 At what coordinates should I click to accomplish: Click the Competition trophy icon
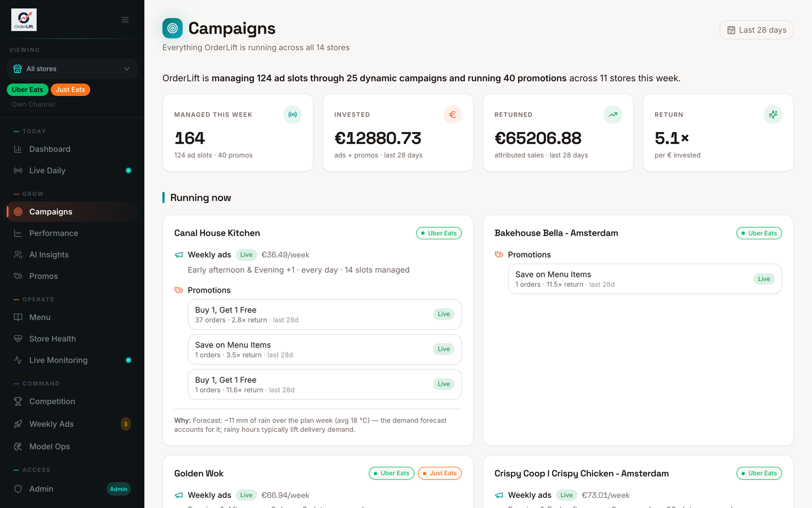(x=18, y=401)
